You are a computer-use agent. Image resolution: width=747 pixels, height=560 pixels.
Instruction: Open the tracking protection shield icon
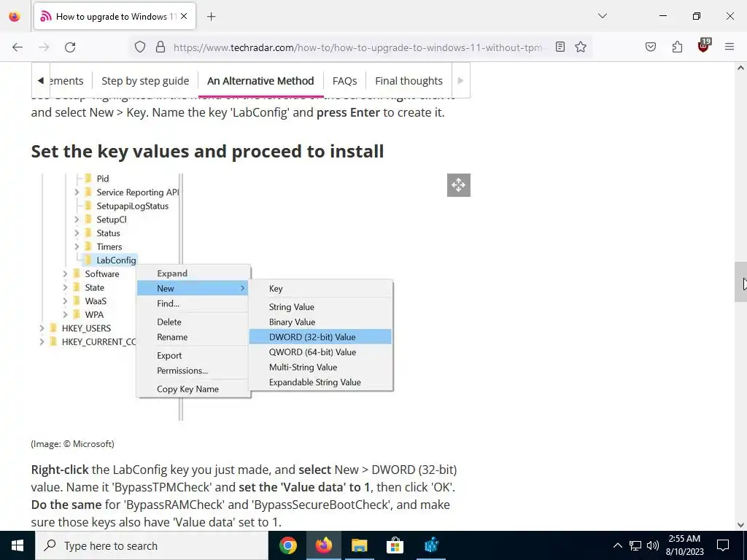[139, 47]
